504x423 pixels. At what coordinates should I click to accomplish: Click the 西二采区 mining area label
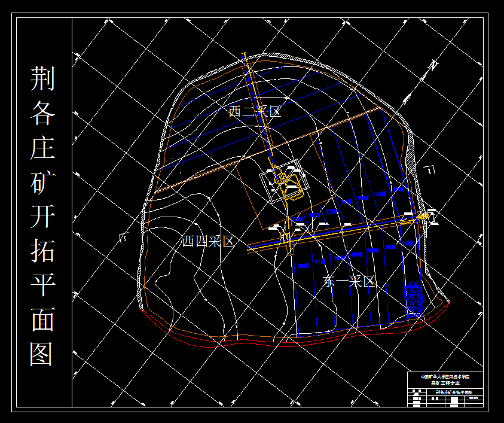[x=255, y=112]
